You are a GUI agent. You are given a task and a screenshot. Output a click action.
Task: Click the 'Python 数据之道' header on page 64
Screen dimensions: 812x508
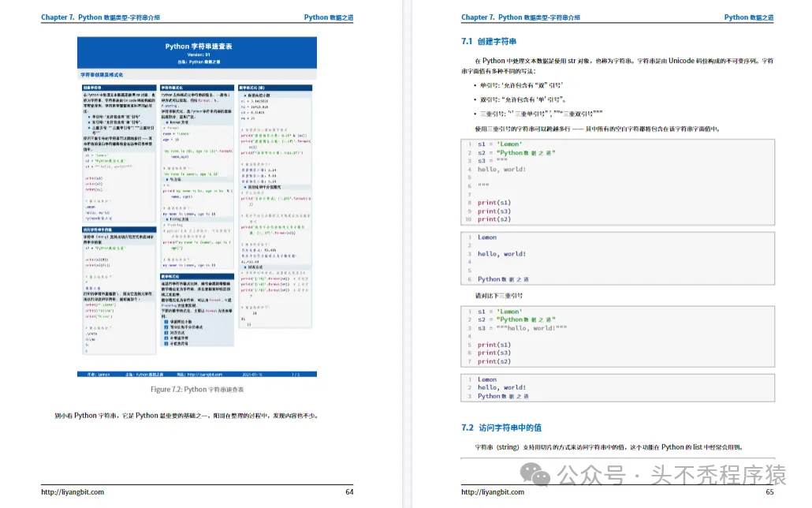tap(328, 17)
